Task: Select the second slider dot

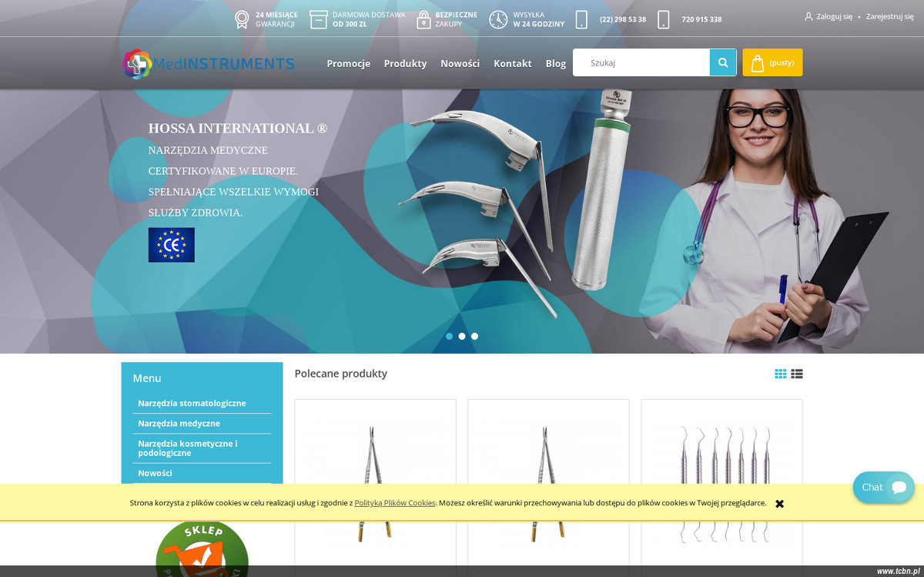Action: (x=462, y=336)
